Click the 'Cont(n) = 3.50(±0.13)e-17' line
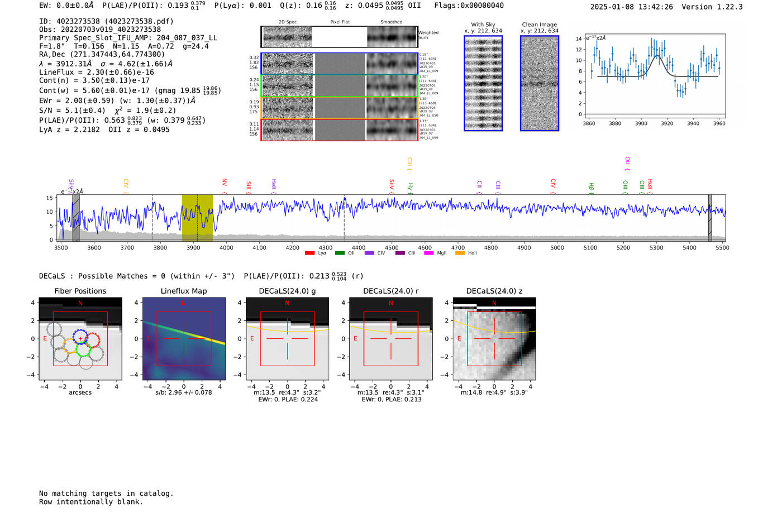 94,80
